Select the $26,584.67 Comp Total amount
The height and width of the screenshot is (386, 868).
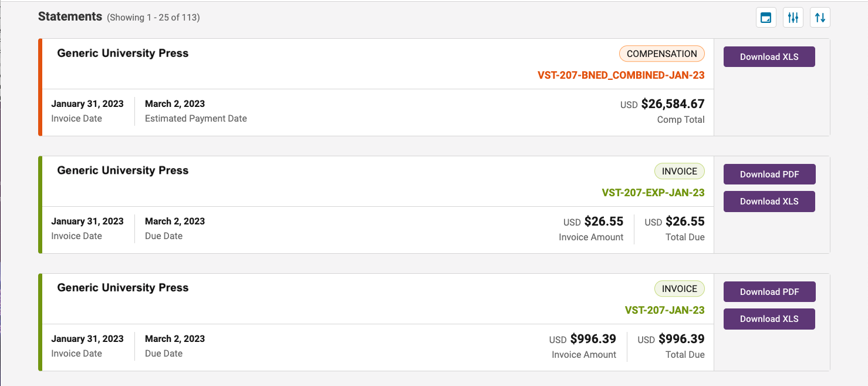point(673,105)
